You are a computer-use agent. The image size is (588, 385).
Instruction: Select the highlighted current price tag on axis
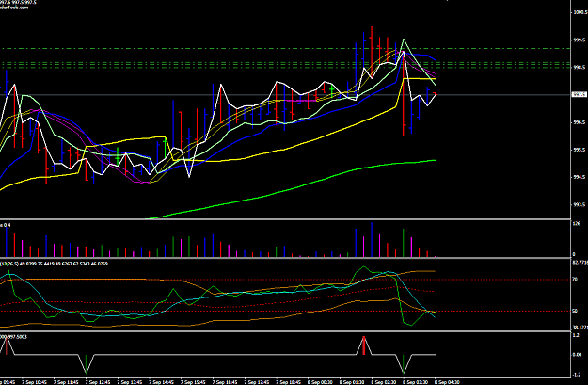pyautogui.click(x=579, y=94)
